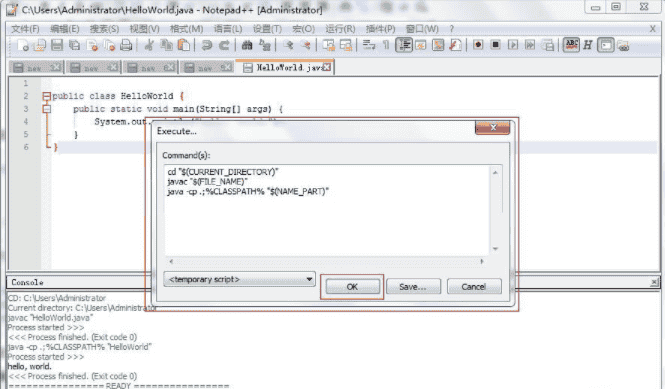Image resolution: width=665 pixels, height=389 pixels.
Task: Click the Play recorded macro icon
Action: 513,45
